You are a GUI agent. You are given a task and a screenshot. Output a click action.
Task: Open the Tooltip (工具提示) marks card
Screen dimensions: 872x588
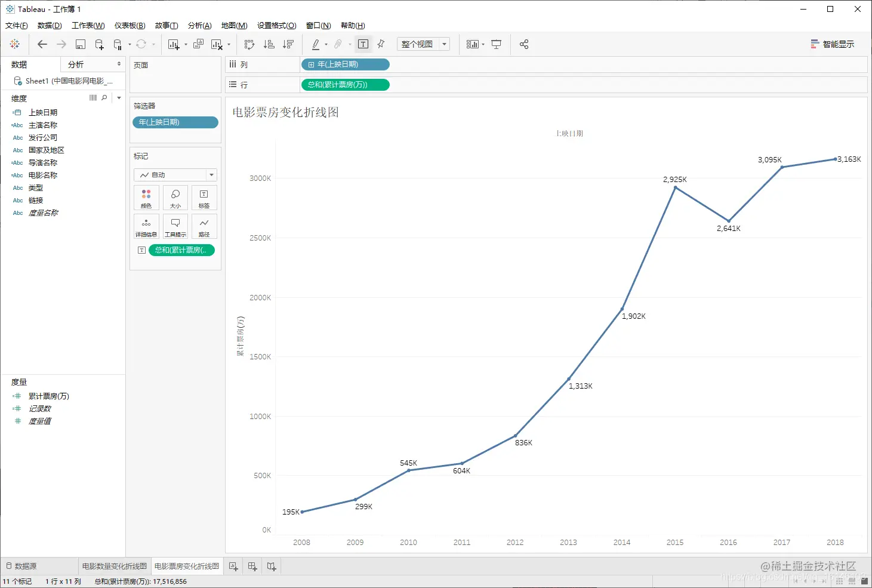click(x=175, y=226)
